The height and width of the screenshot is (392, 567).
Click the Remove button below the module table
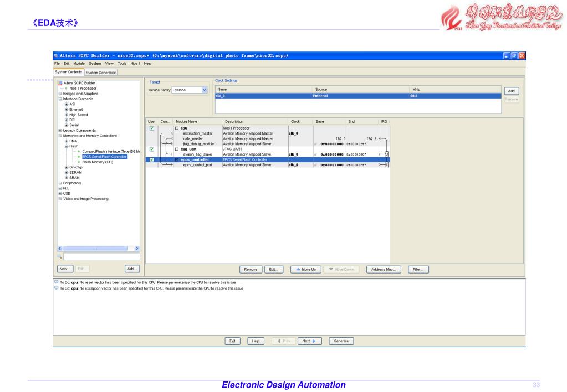pos(251,270)
